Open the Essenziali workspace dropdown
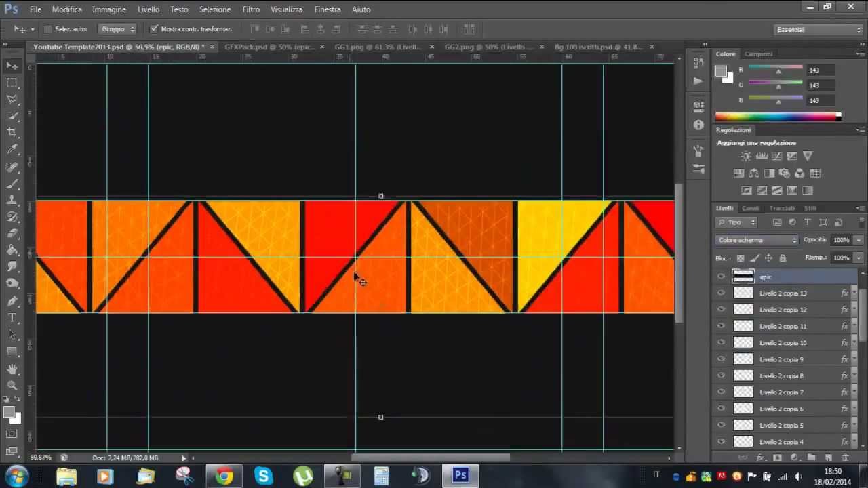 point(818,30)
